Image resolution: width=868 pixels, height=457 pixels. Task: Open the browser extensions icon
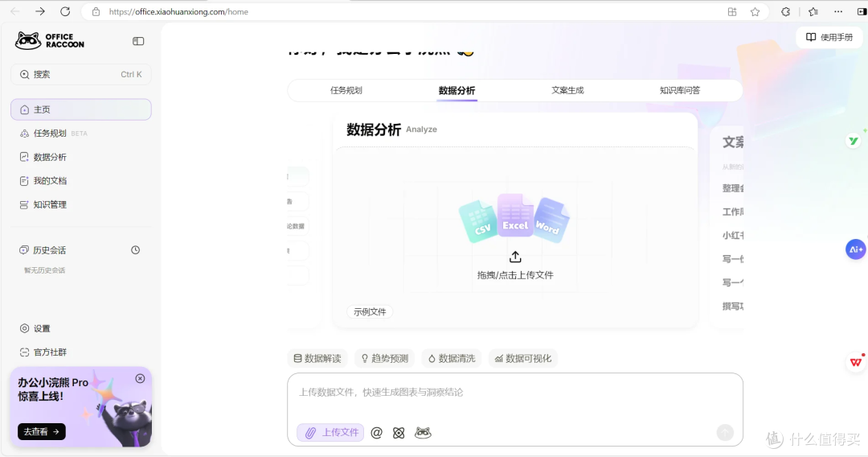pos(785,11)
